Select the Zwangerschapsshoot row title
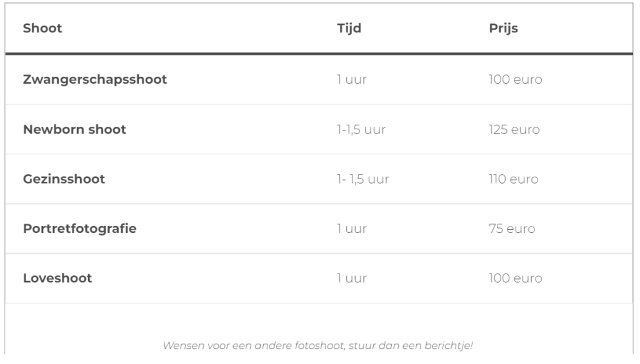This screenshot has height=364, width=640. pyautogui.click(x=95, y=80)
